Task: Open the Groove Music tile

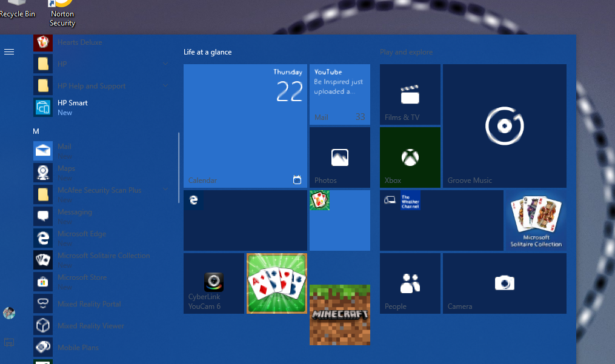Action: click(x=504, y=126)
